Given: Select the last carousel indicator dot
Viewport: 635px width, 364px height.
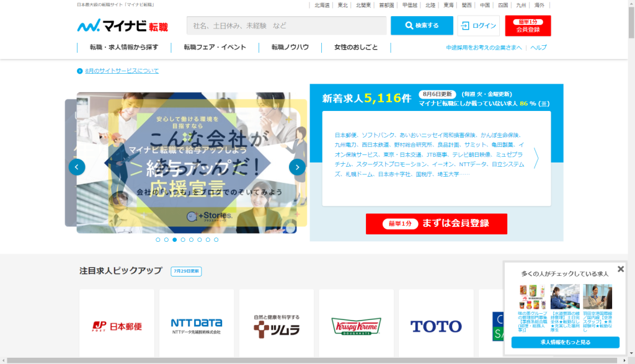Looking at the screenshot, I should click(x=216, y=239).
